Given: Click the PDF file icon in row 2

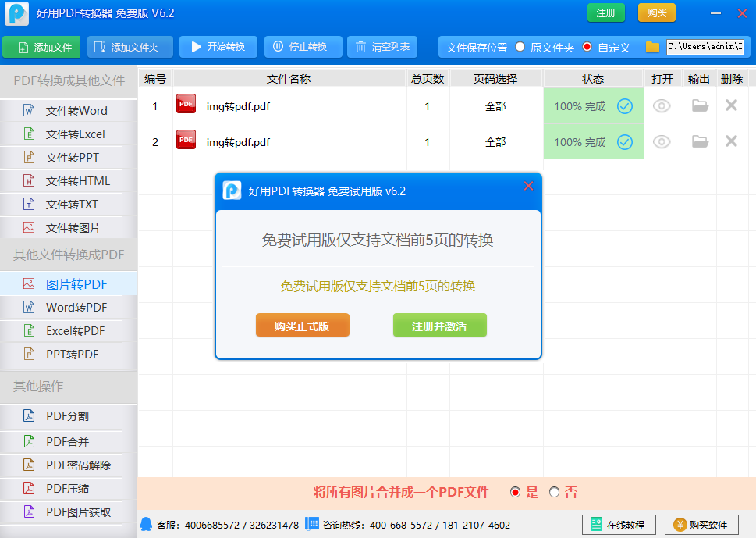Looking at the screenshot, I should point(186,140).
